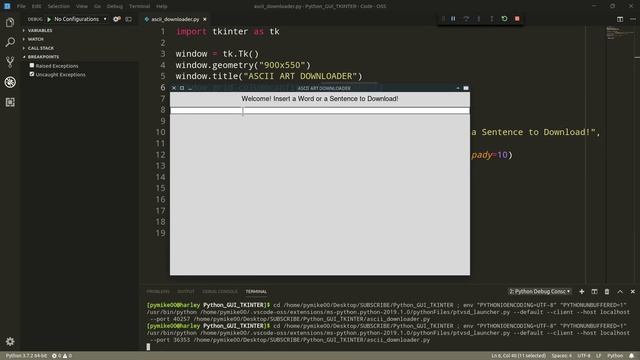Viewport: 640px width, 360px height.
Task: Toggle Raised Exceptions breakpoint
Action: (32, 65)
